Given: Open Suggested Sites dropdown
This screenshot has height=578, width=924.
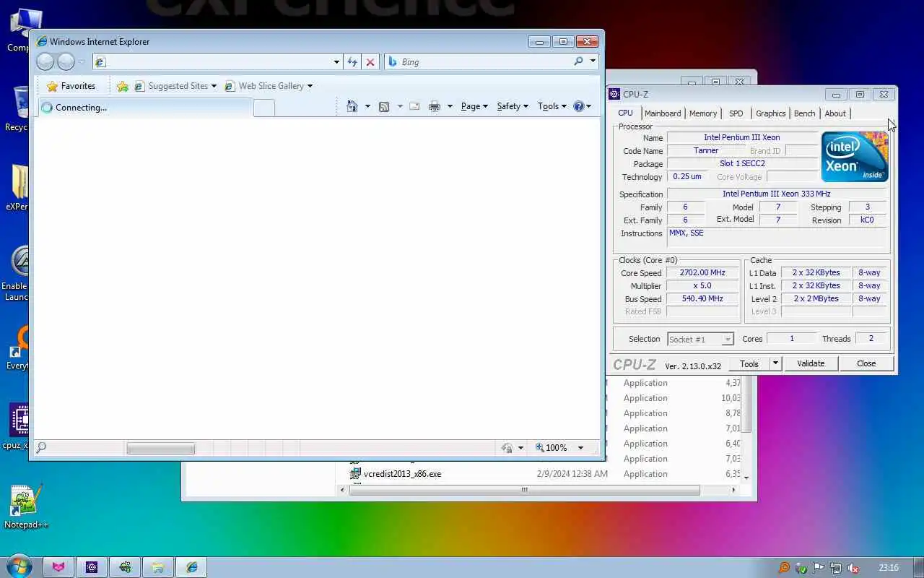Looking at the screenshot, I should (176, 86).
